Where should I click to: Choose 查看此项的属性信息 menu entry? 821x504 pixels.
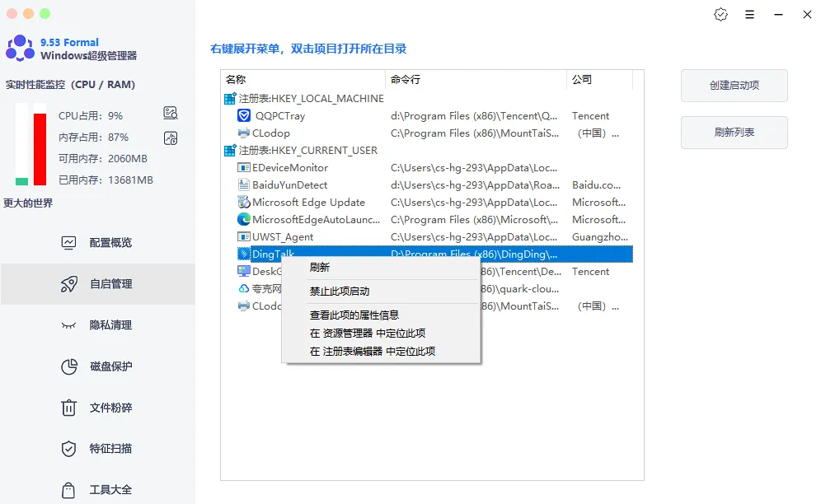[381, 315]
